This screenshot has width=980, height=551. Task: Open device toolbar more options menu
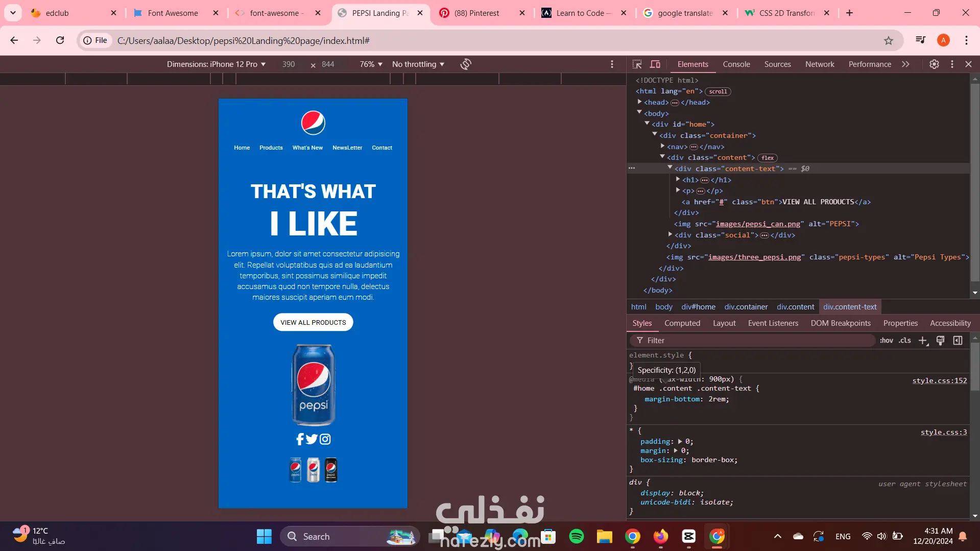tap(612, 64)
